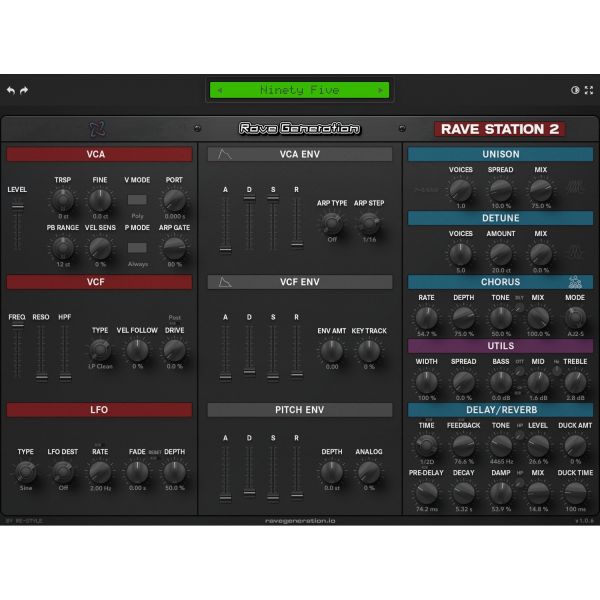
Task: Click the ARP TYPE selector knob
Action: (331, 223)
